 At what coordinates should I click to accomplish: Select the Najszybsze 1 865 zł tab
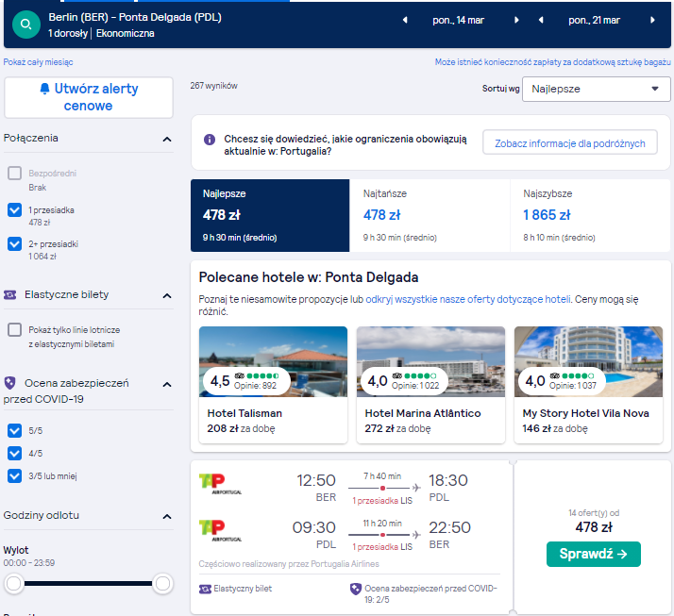(x=590, y=215)
